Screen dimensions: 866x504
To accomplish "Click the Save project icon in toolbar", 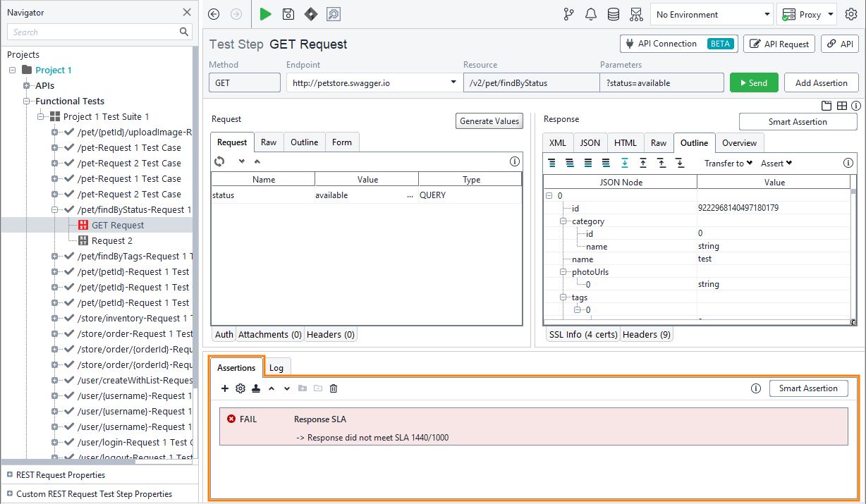I will coord(288,14).
